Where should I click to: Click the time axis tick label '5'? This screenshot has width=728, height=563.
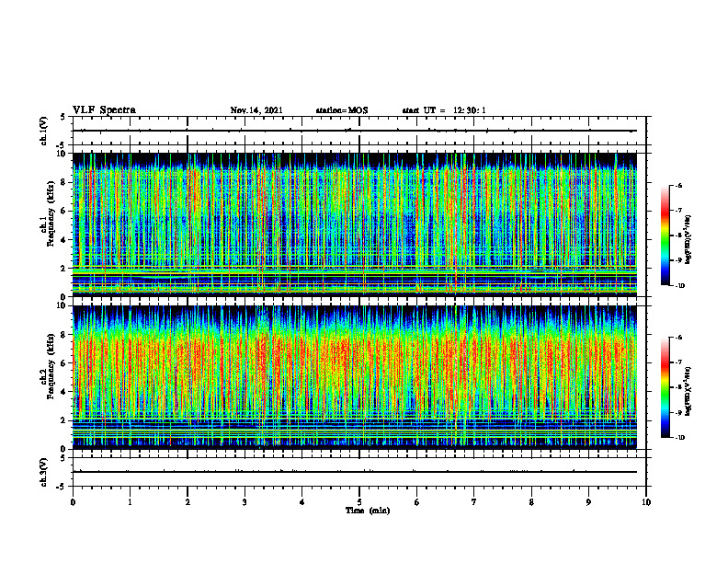tap(359, 502)
